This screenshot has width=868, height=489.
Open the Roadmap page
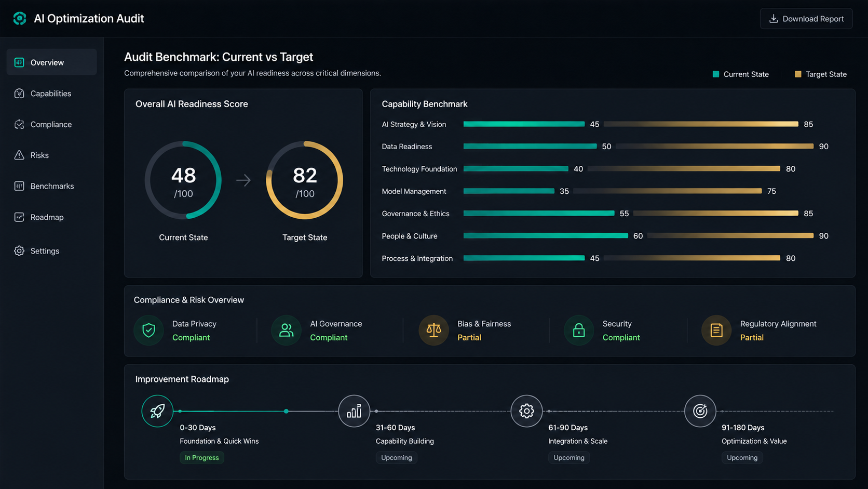pos(51,217)
